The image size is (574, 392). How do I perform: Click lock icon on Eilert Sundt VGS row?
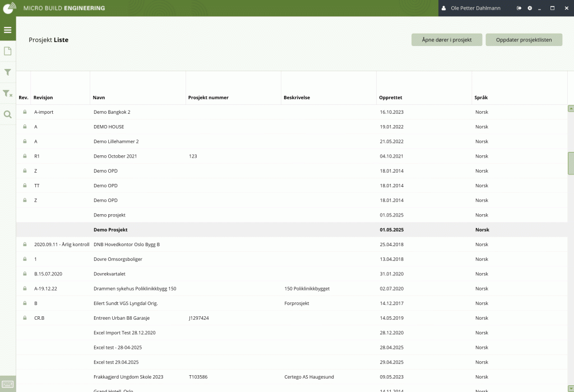tap(25, 303)
